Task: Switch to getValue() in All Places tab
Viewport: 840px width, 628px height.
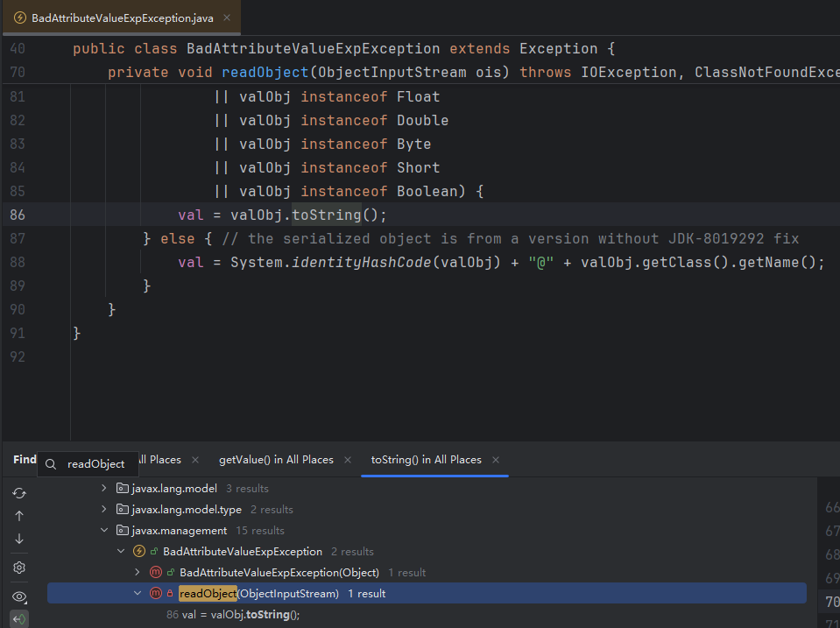Action: click(x=275, y=460)
